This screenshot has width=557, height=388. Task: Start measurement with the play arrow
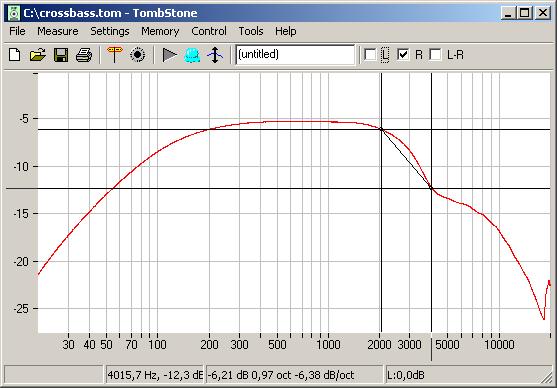point(170,55)
